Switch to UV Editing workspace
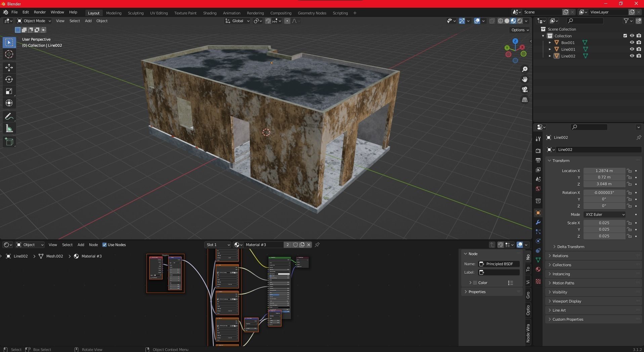The width and height of the screenshot is (644, 352). [159, 13]
